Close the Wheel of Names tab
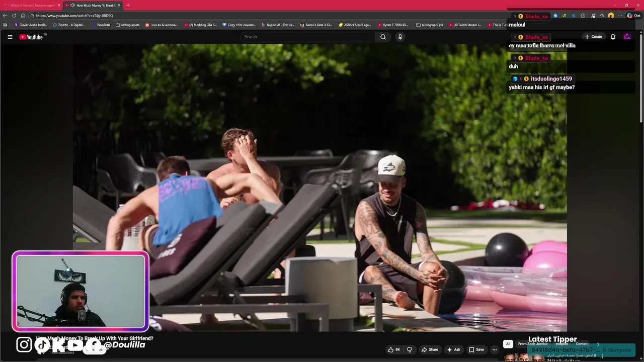The height and width of the screenshot is (362, 644). 59,5
